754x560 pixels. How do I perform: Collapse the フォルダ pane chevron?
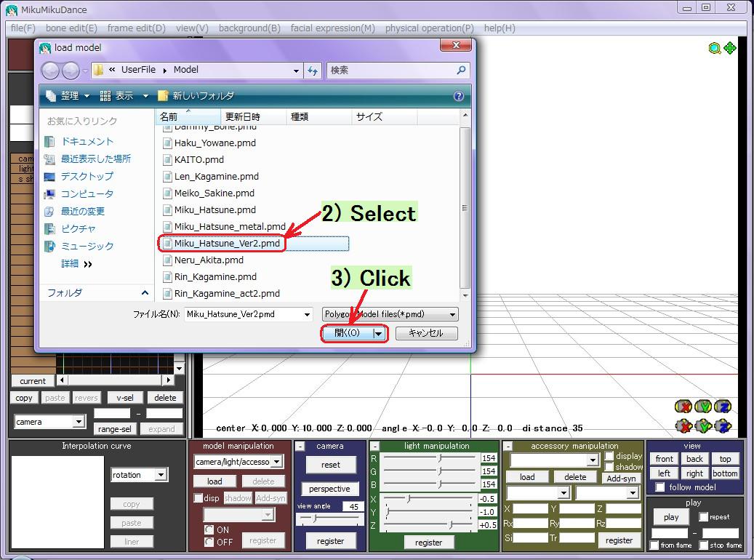coord(145,292)
